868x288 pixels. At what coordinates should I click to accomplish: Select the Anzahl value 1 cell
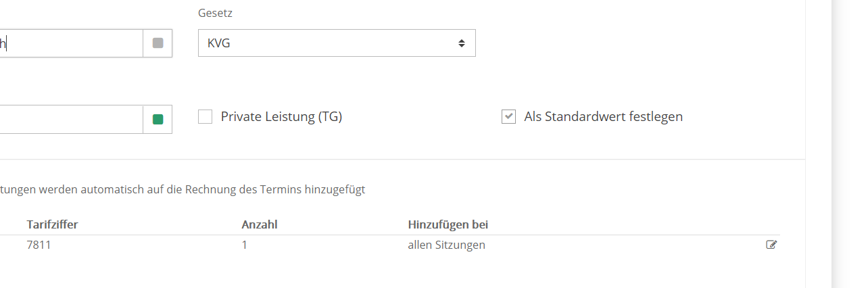[x=244, y=245]
